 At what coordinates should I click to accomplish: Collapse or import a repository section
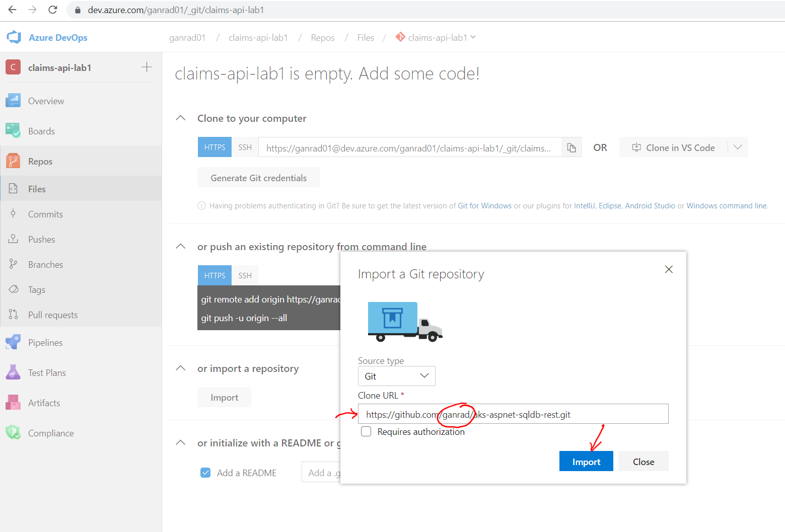pyautogui.click(x=180, y=368)
